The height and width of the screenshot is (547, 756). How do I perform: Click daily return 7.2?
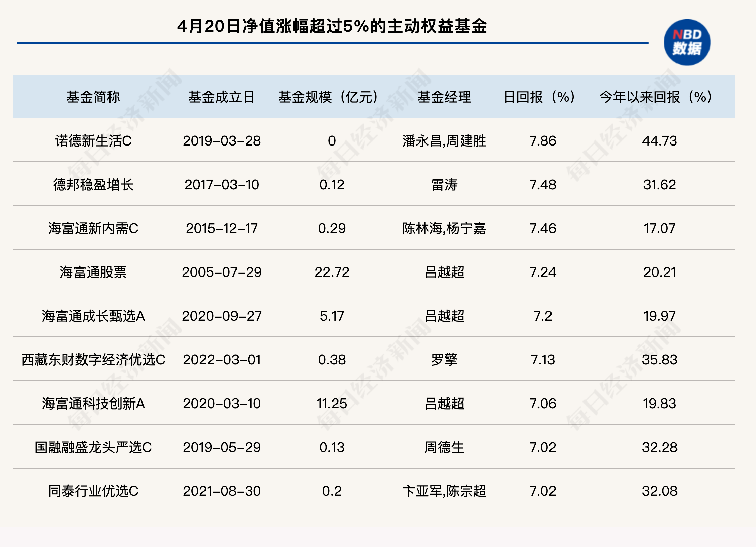pyautogui.click(x=543, y=316)
